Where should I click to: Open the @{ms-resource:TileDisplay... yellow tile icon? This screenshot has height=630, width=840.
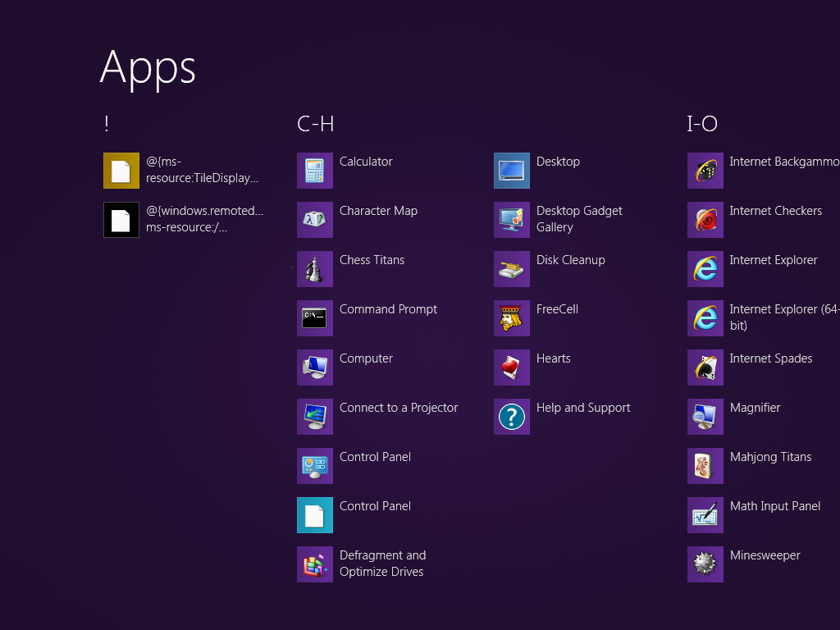(121, 171)
